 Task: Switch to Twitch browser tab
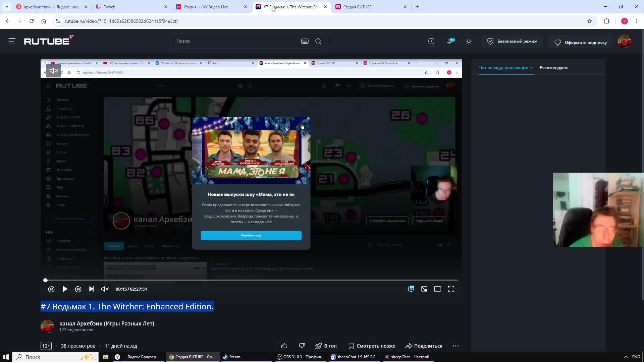pyautogui.click(x=131, y=7)
